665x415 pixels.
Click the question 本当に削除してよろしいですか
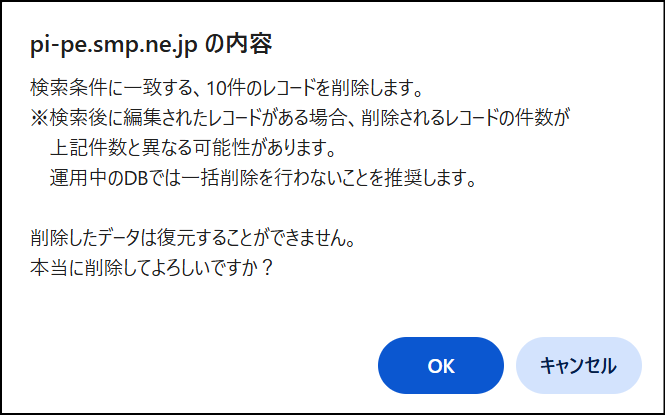pyautogui.click(x=151, y=268)
